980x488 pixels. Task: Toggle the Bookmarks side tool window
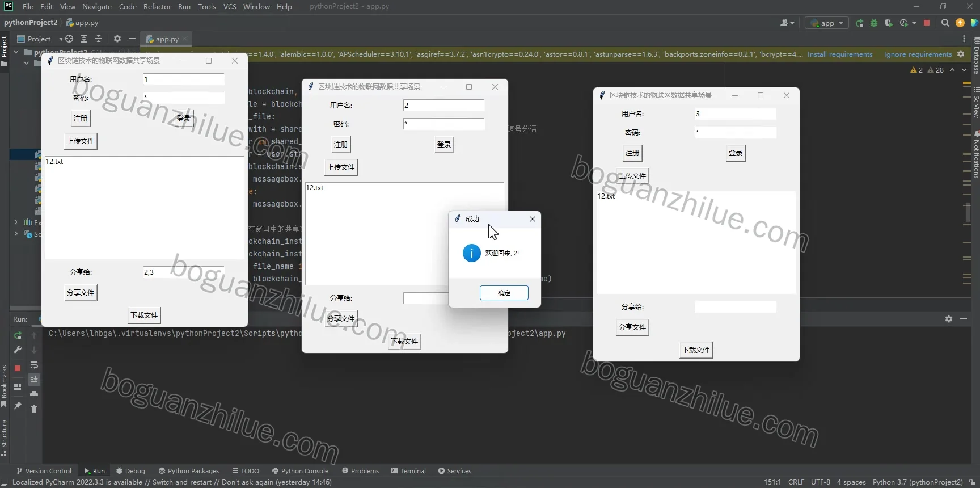click(4, 386)
